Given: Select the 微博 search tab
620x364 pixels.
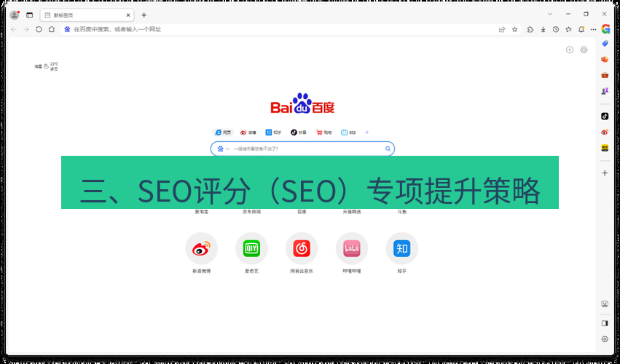Looking at the screenshot, I should 248,132.
